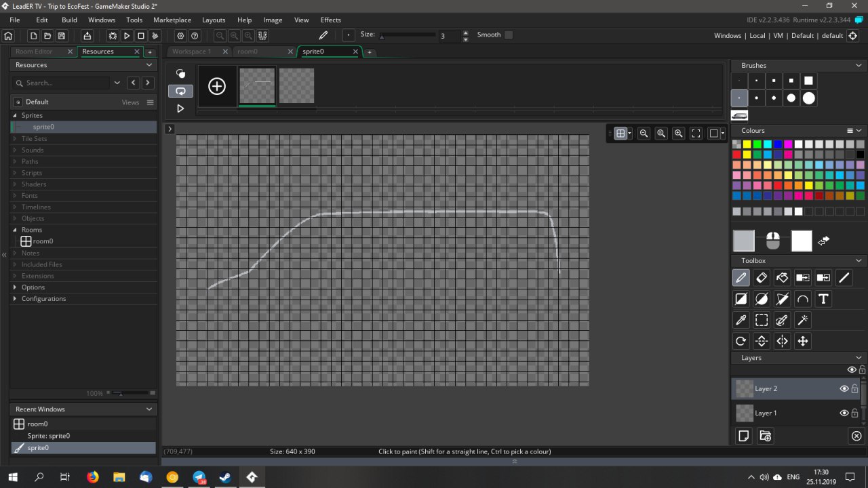Image resolution: width=868 pixels, height=488 pixels.
Task: Open the search filter dropdown arrow
Action: click(117, 83)
